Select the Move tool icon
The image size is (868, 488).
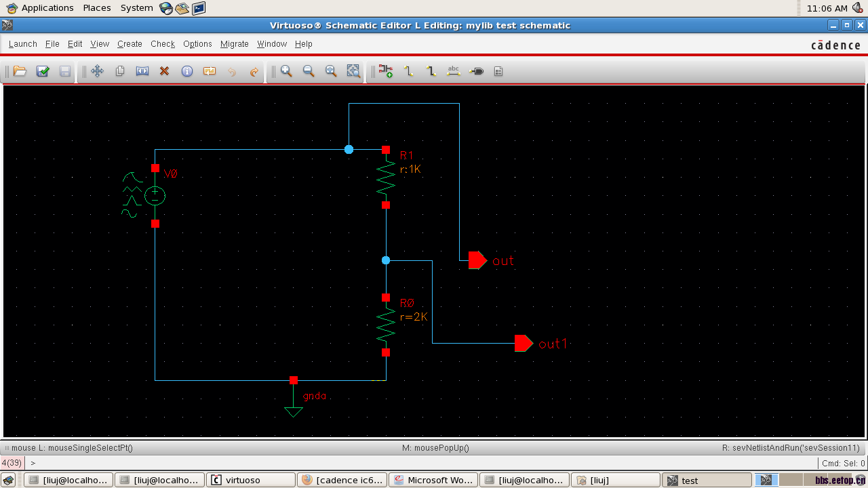(x=97, y=71)
